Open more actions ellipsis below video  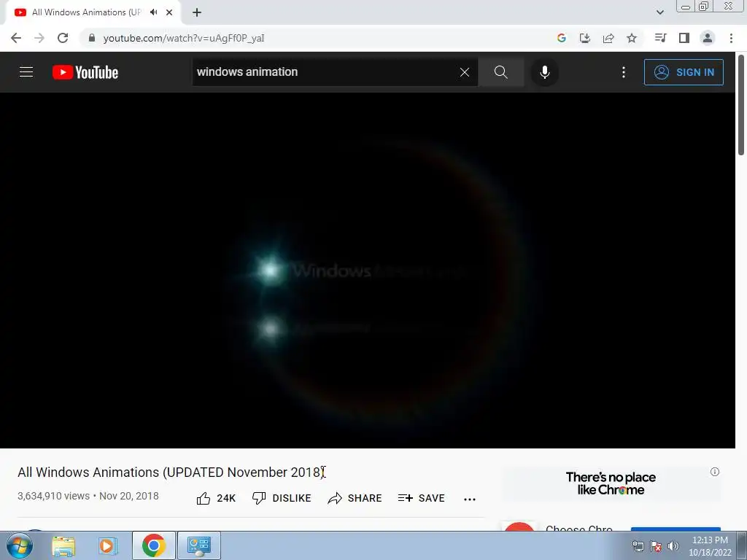pyautogui.click(x=470, y=499)
